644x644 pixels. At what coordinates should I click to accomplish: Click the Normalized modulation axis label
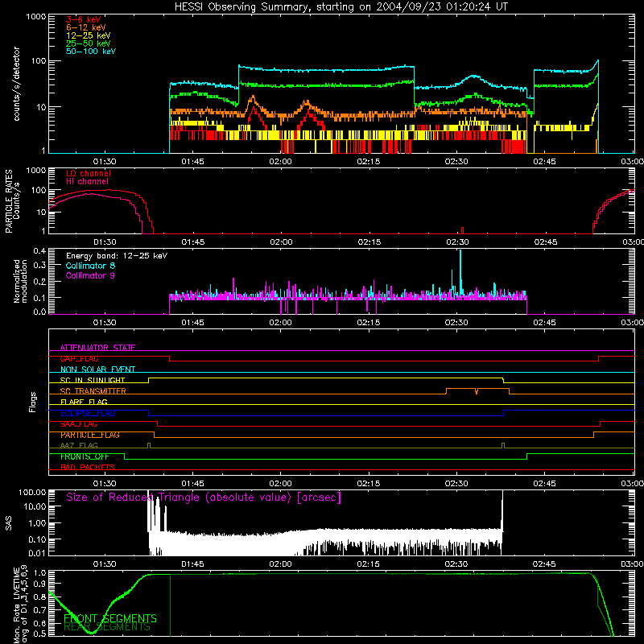pyautogui.click(x=19, y=281)
